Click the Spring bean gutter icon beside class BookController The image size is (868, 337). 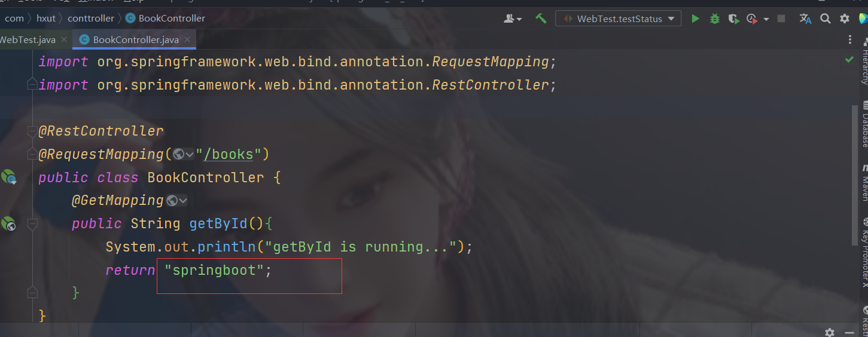click(8, 177)
